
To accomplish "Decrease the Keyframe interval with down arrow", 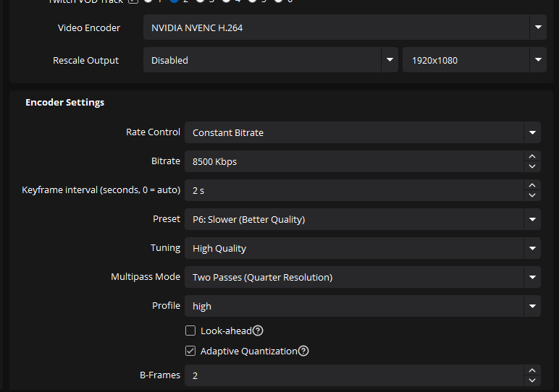I will coord(532,195).
